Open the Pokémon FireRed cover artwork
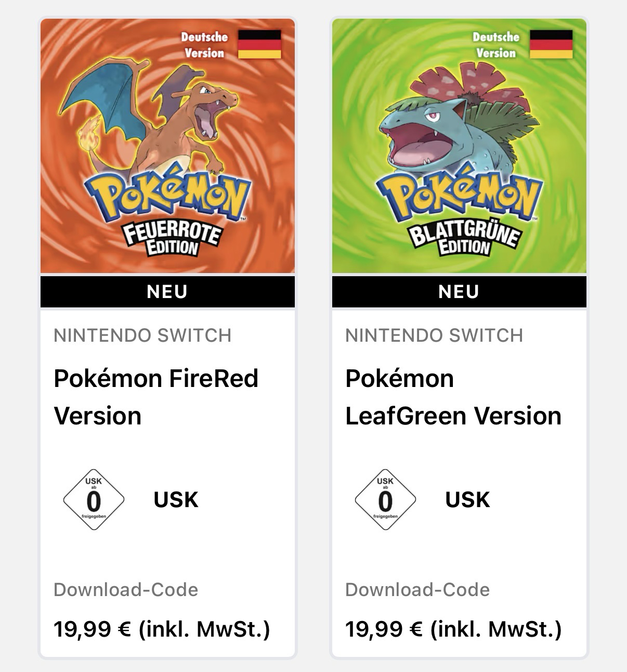 [x=167, y=146]
